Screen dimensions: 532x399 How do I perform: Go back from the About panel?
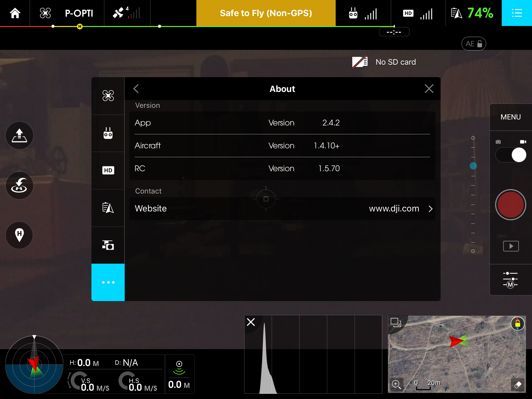pyautogui.click(x=136, y=89)
